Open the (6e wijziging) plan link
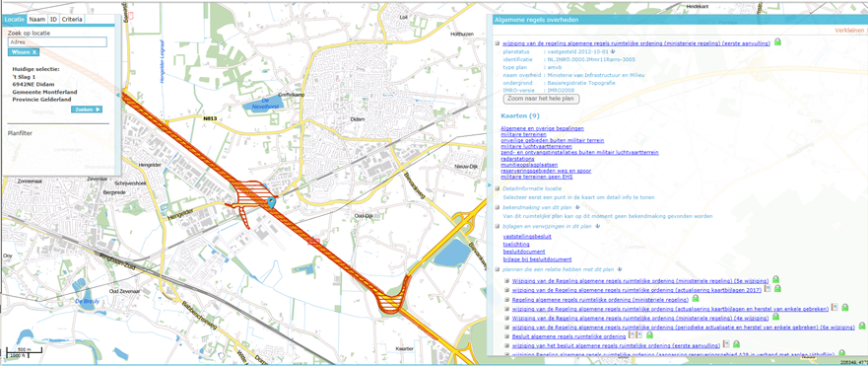The width and height of the screenshot is (868, 366). click(683, 328)
